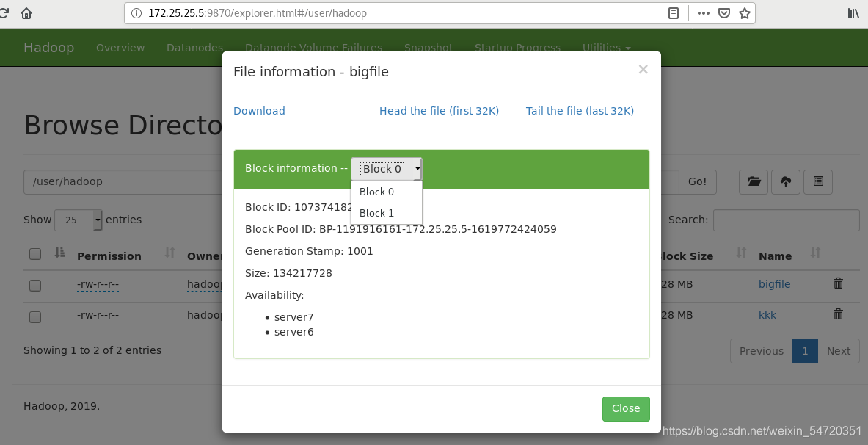Click the Hadoop brand link
This screenshot has height=445, width=868.
pyautogui.click(x=48, y=48)
